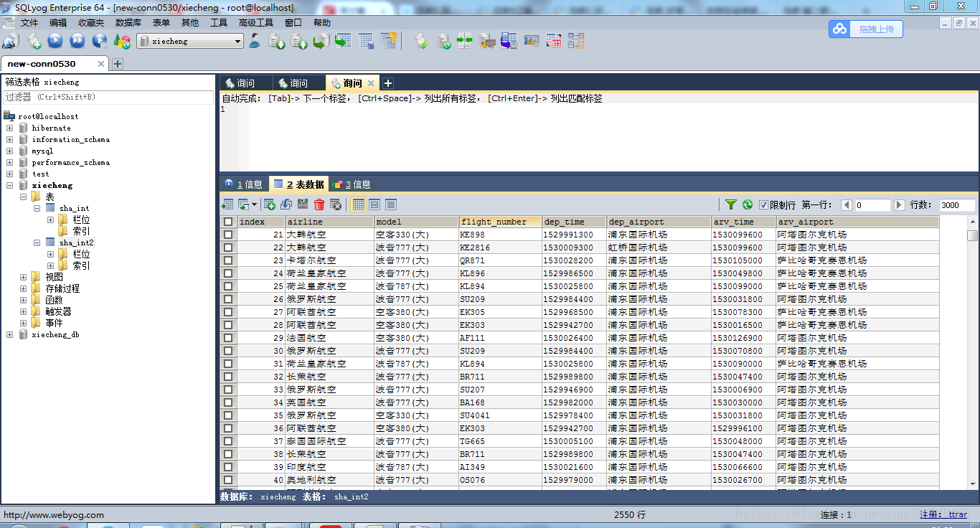The image size is (980, 528).
Task: Save table data changes (floppy icon)
Action: 303,204
